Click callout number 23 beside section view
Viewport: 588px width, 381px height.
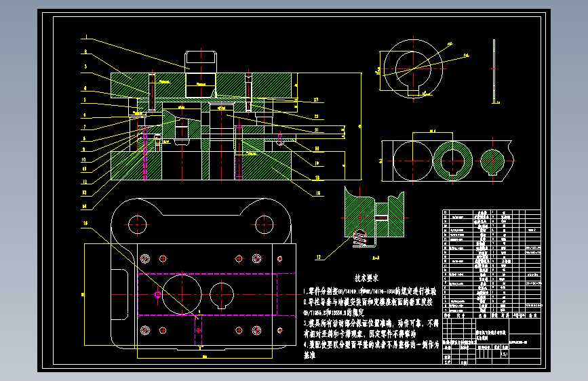[316, 100]
